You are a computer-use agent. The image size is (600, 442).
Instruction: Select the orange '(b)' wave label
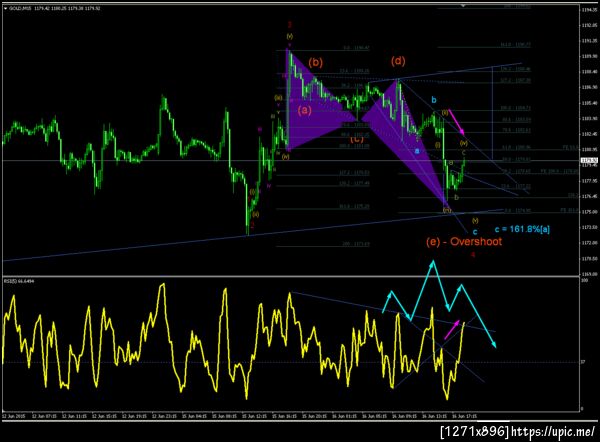pyautogui.click(x=316, y=62)
